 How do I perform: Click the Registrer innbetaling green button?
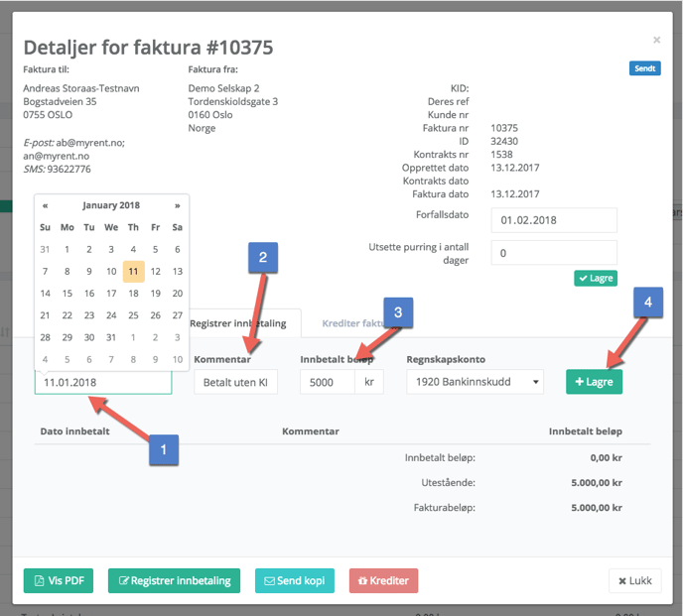pyautogui.click(x=174, y=580)
